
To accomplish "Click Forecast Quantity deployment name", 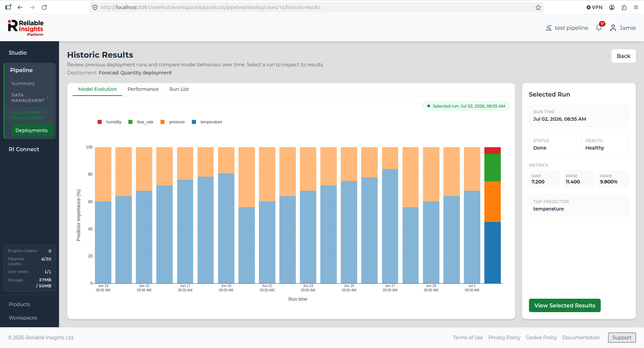I will click(x=135, y=73).
